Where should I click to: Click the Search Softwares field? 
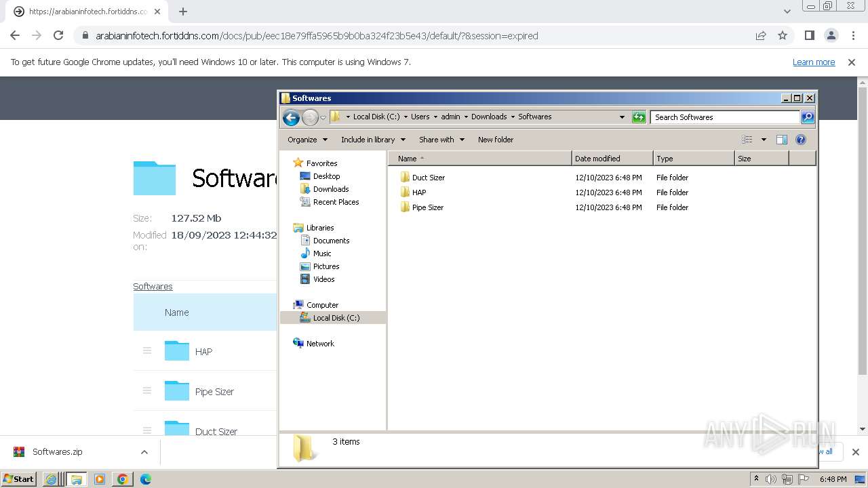724,117
